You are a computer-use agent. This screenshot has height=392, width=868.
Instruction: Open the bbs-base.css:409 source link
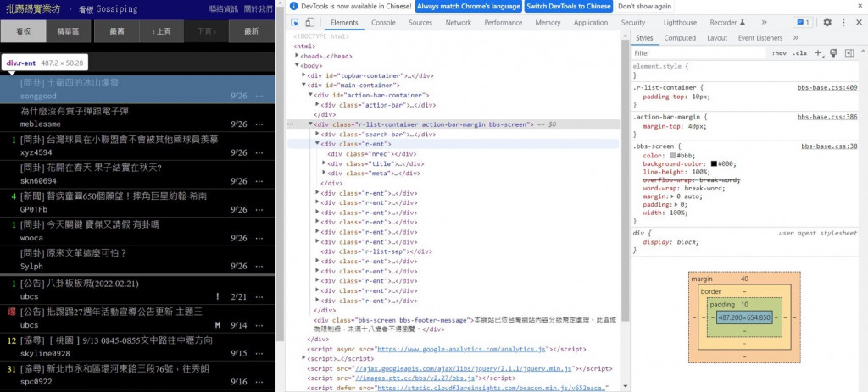pos(827,87)
